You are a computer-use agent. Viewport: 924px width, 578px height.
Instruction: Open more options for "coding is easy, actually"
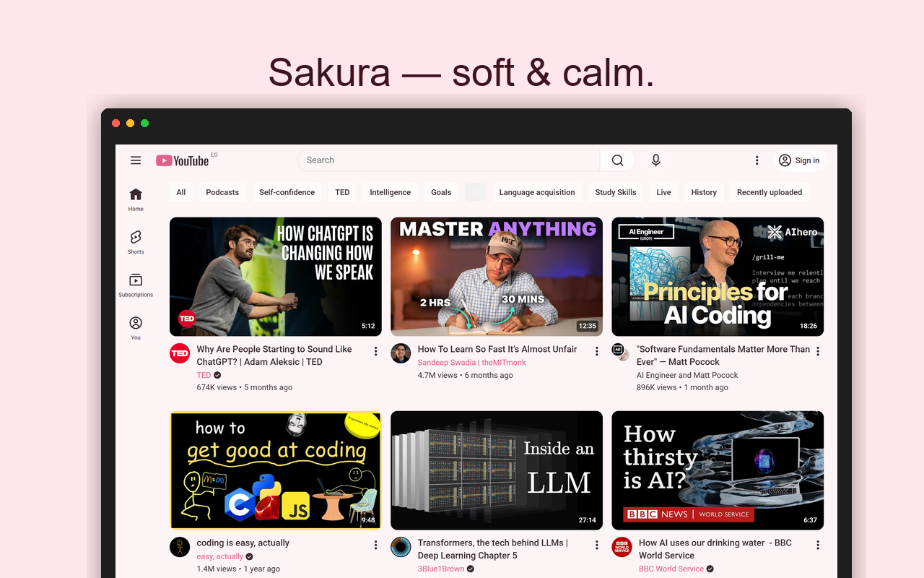point(375,545)
